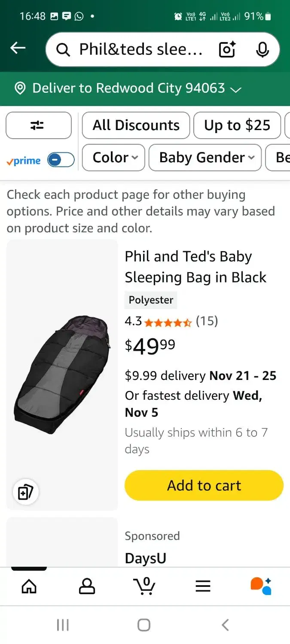Open the shopping cart icon
This screenshot has width=290, height=644.
(x=144, y=586)
